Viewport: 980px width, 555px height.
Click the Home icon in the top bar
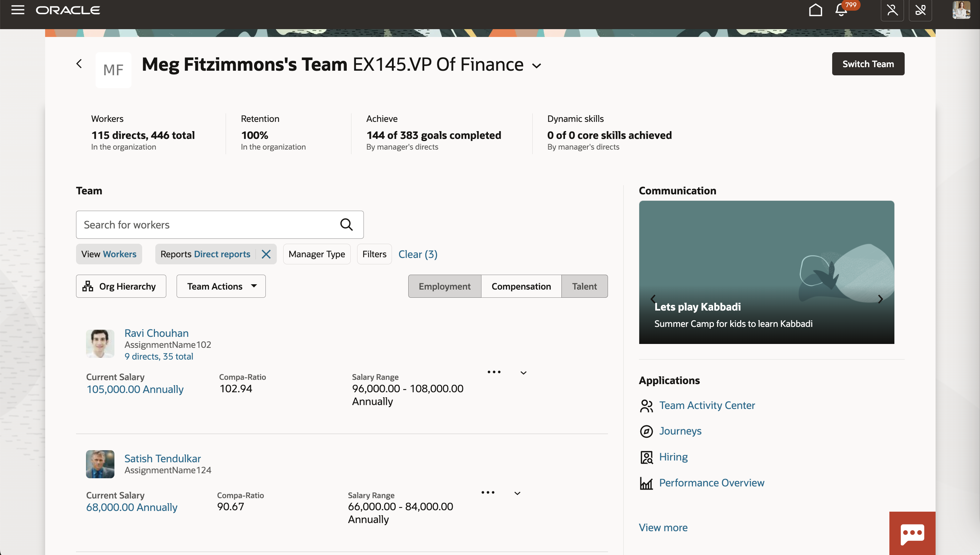pyautogui.click(x=815, y=10)
